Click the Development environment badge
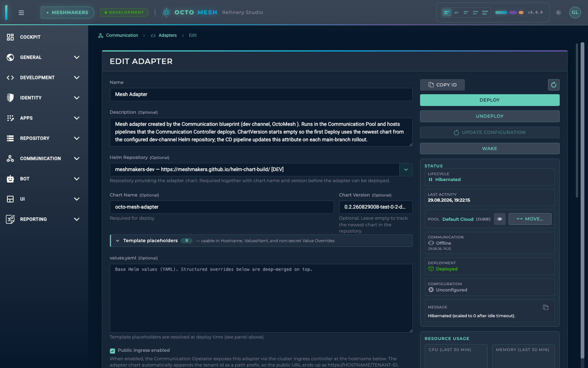This screenshot has height=368, width=588. tap(124, 13)
